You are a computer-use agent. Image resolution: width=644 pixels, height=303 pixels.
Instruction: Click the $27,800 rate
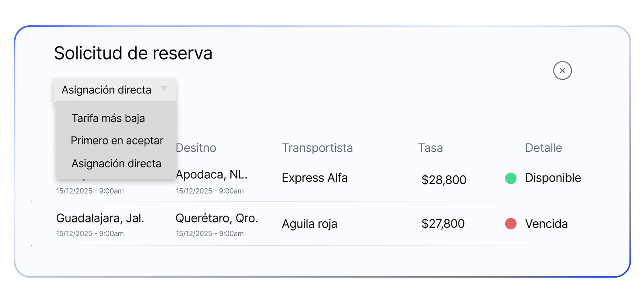[x=443, y=223]
